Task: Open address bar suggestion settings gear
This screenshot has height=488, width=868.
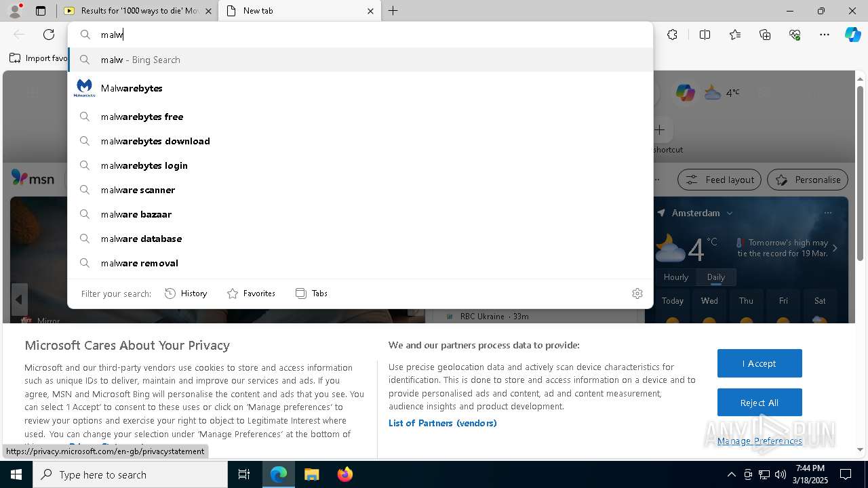Action: (637, 293)
